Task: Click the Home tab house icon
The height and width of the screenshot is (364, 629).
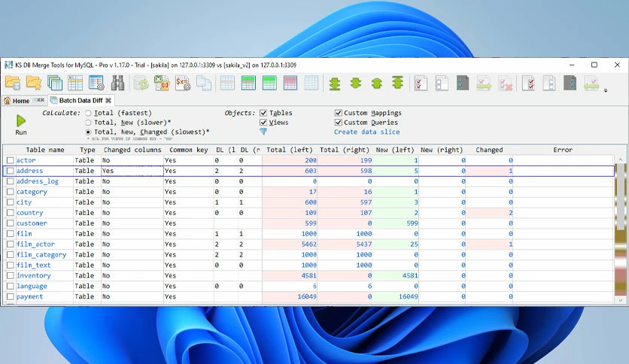Action: 8,100
